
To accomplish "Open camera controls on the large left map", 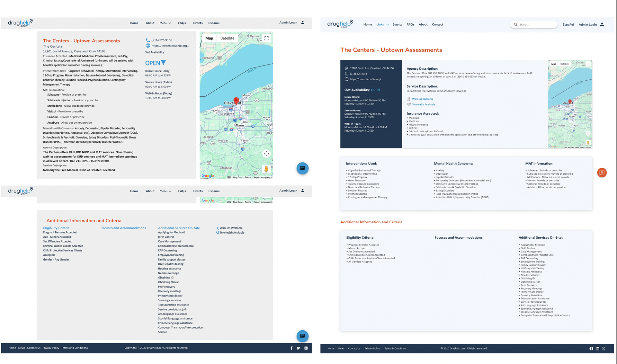I will pos(266,154).
